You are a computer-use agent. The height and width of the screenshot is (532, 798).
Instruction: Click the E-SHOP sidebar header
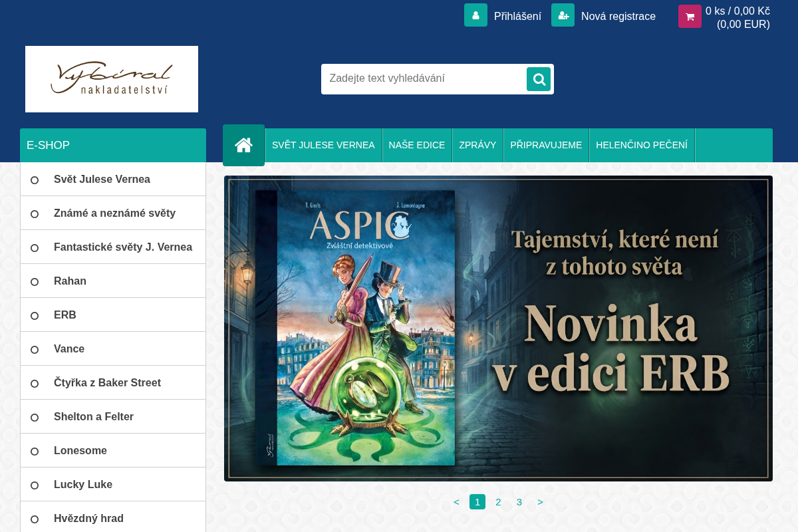(x=113, y=145)
